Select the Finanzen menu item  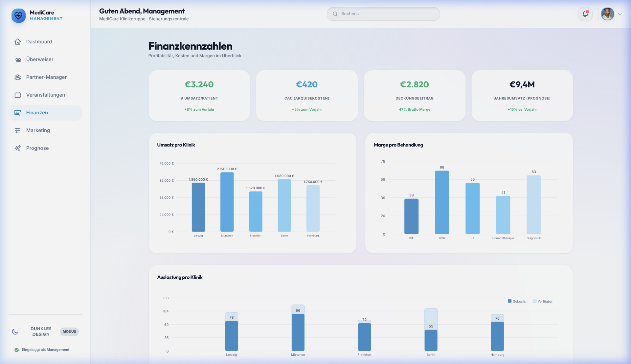45,113
